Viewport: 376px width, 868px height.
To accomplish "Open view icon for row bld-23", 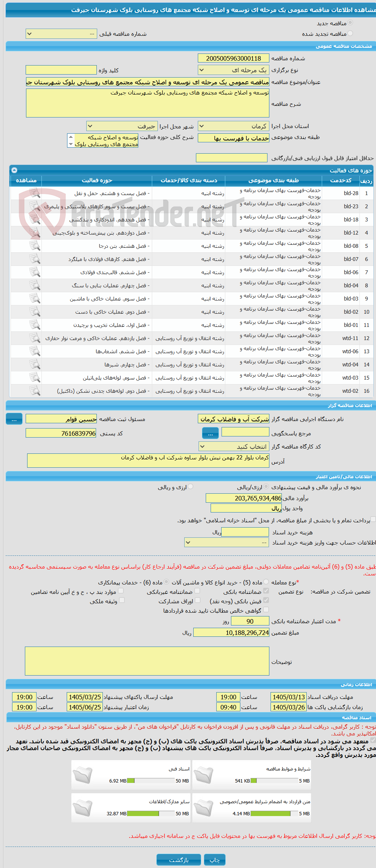I will pos(35,206).
